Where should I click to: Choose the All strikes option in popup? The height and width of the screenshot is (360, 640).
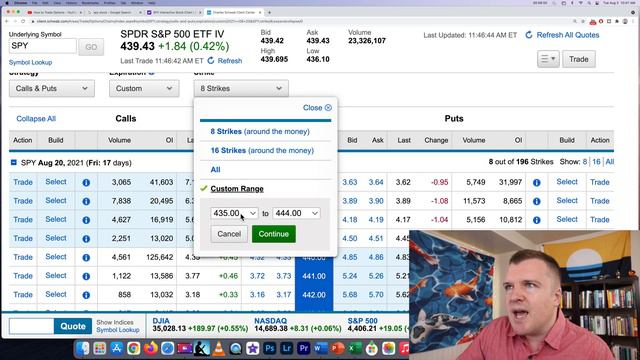pos(215,169)
